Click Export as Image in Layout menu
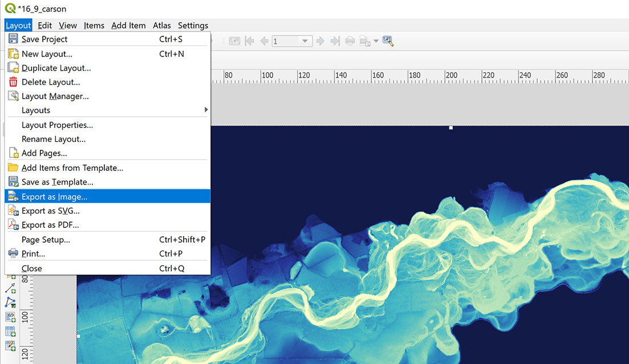 [108, 197]
